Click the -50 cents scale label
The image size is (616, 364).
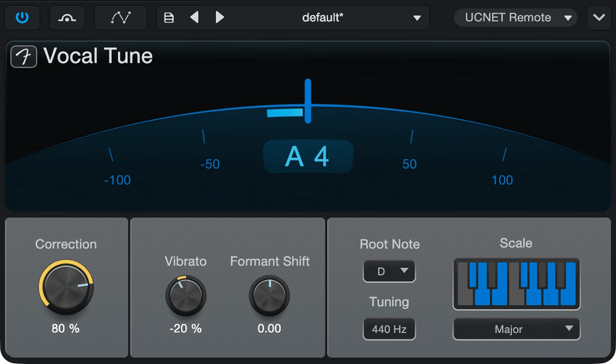pyautogui.click(x=210, y=164)
